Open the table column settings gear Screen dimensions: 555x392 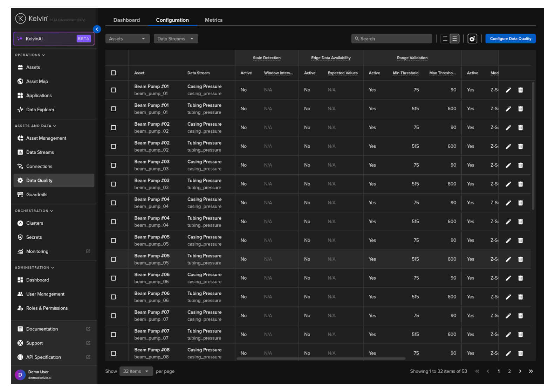coord(472,39)
